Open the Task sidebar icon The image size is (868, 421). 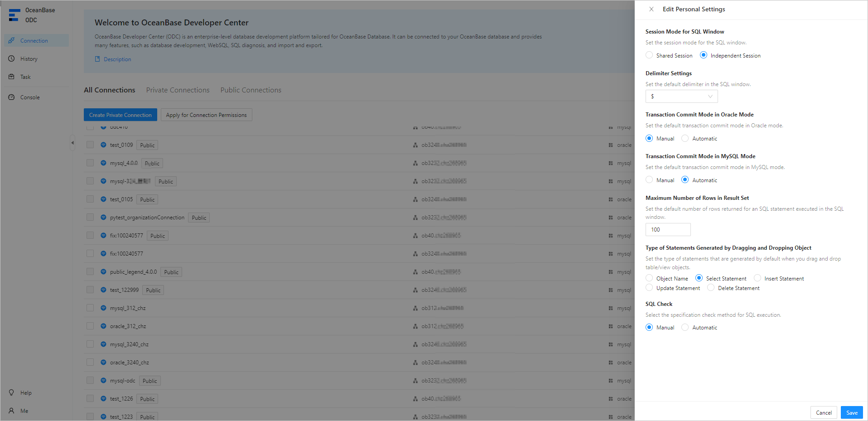[12, 77]
